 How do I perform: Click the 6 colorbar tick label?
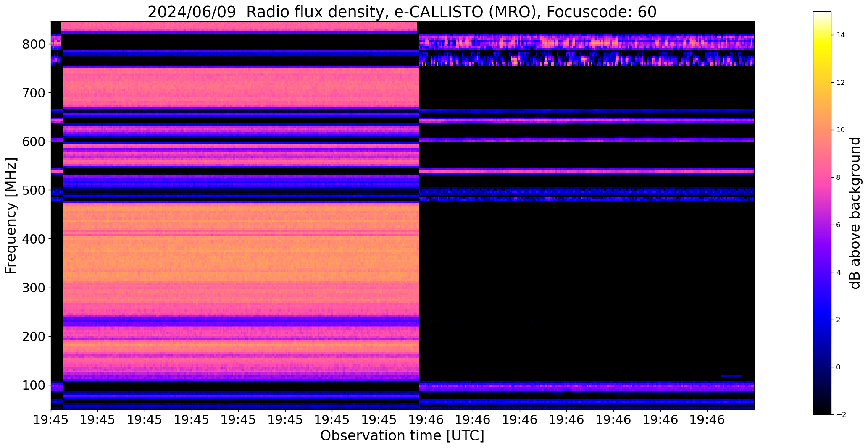(839, 225)
